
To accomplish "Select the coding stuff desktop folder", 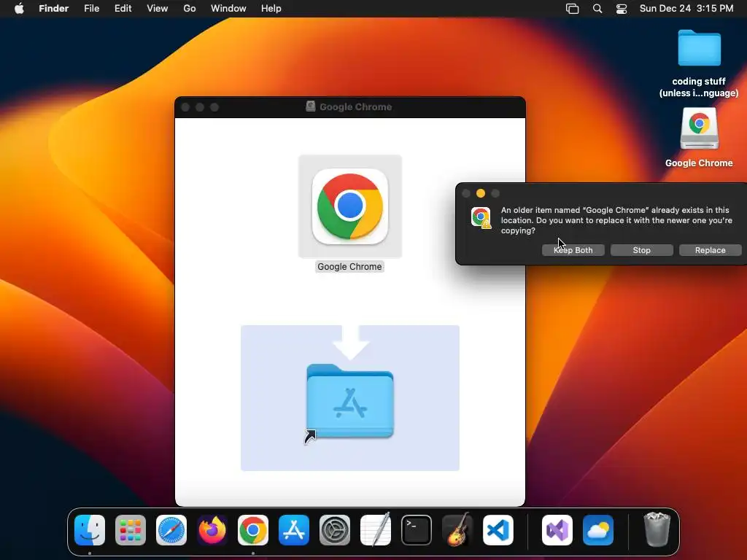I will pos(699,47).
